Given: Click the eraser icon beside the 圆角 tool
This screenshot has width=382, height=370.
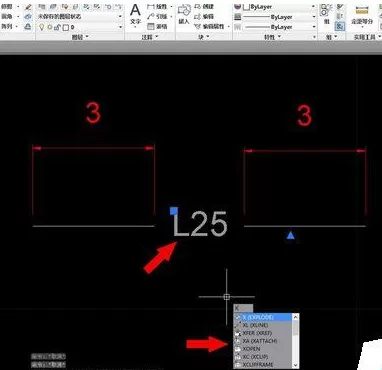Looking at the screenshot, I should (28, 16).
